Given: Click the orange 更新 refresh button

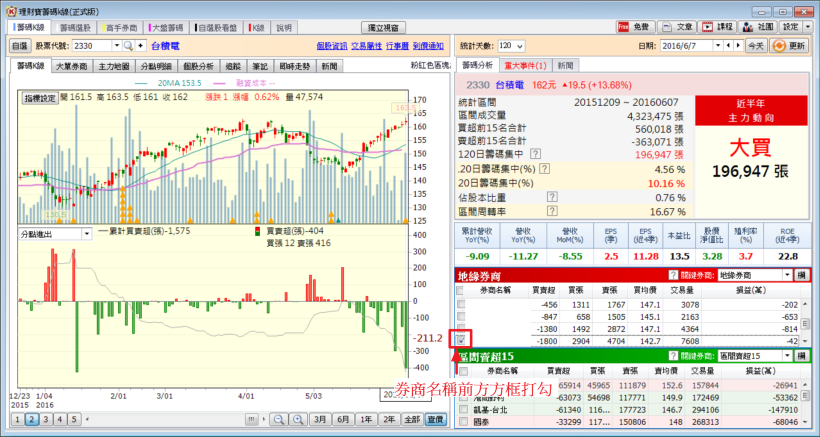Looking at the screenshot, I should coord(789,46).
